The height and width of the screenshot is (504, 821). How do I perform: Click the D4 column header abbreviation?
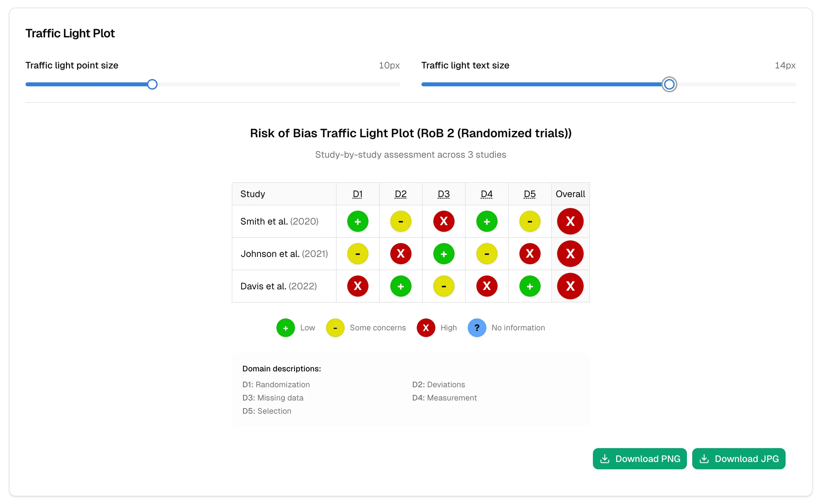click(x=486, y=194)
